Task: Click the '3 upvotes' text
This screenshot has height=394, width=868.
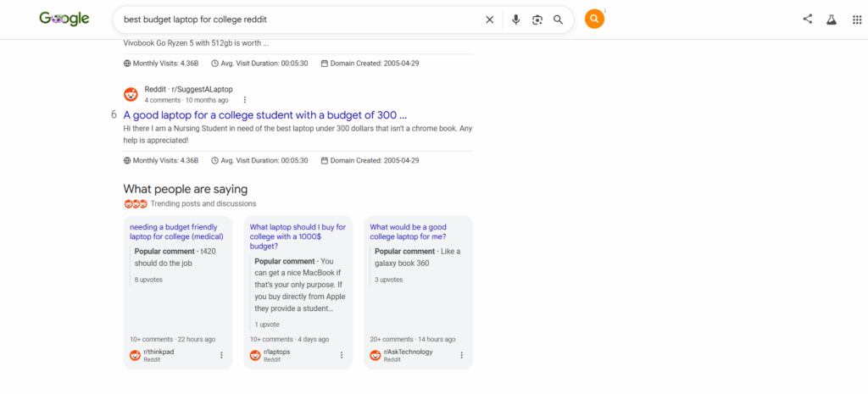Action: pyautogui.click(x=388, y=280)
